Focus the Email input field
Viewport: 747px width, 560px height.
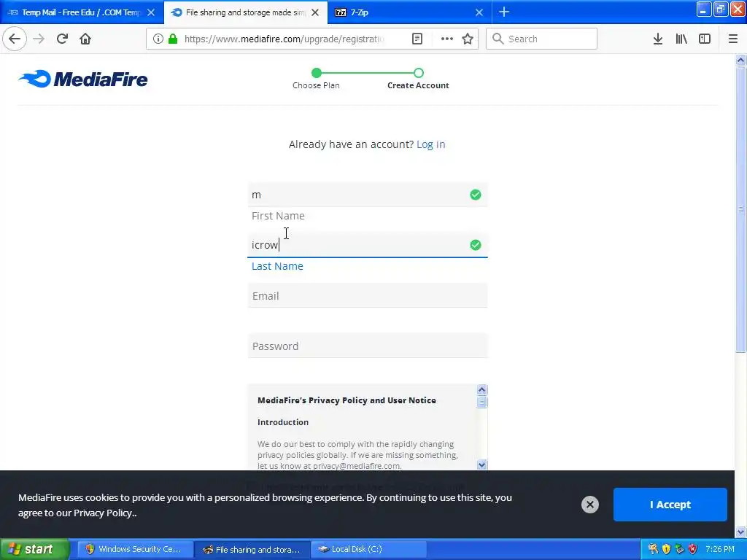tap(368, 296)
